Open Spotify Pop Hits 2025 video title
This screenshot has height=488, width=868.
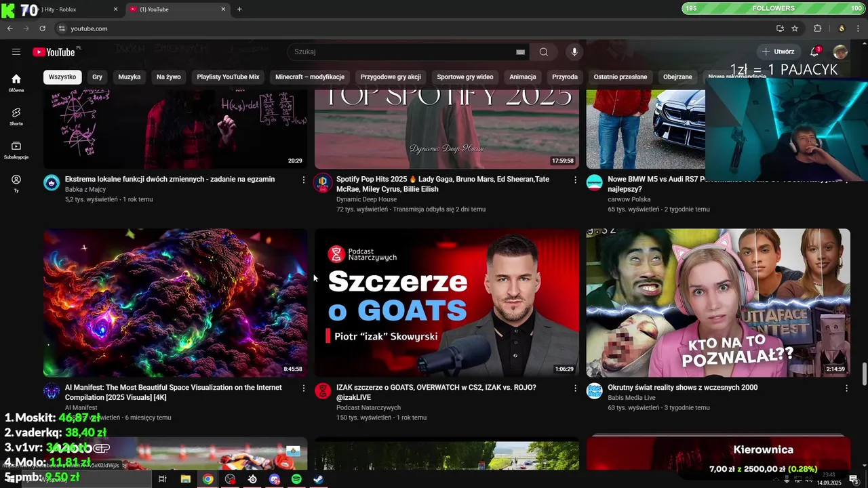point(443,184)
